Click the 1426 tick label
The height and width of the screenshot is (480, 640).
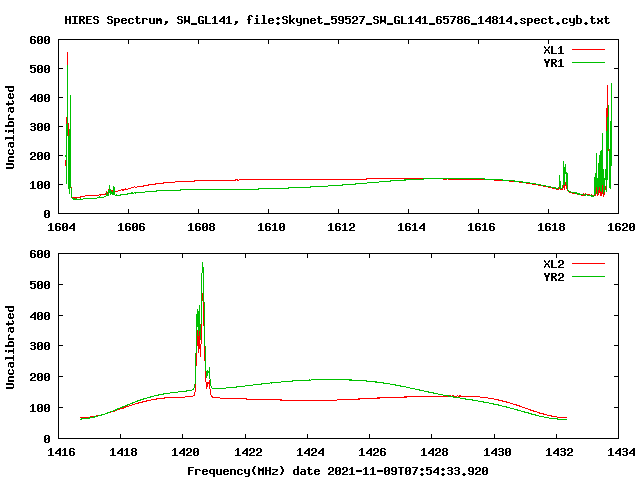pyautogui.click(x=372, y=452)
